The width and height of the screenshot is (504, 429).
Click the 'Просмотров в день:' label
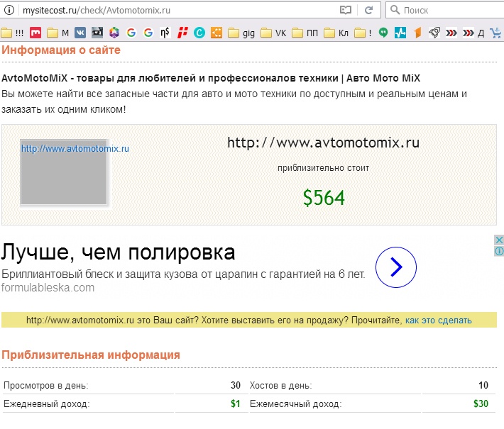[45, 385]
